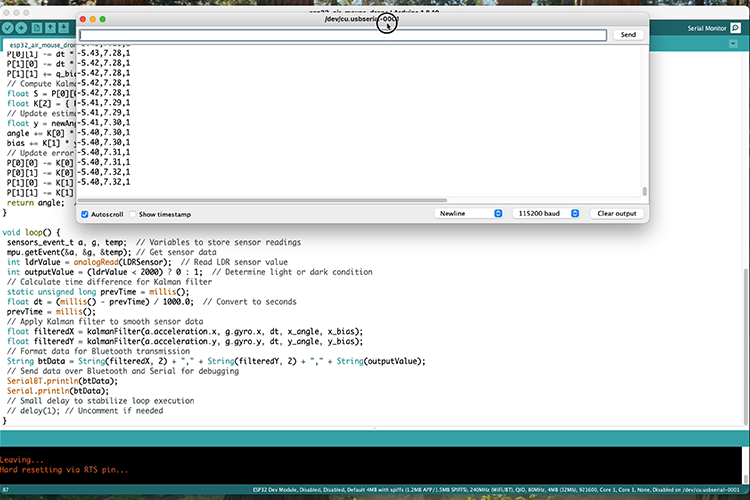The image size is (750, 500).
Task: Click the Open sketch icon
Action: tap(50, 28)
